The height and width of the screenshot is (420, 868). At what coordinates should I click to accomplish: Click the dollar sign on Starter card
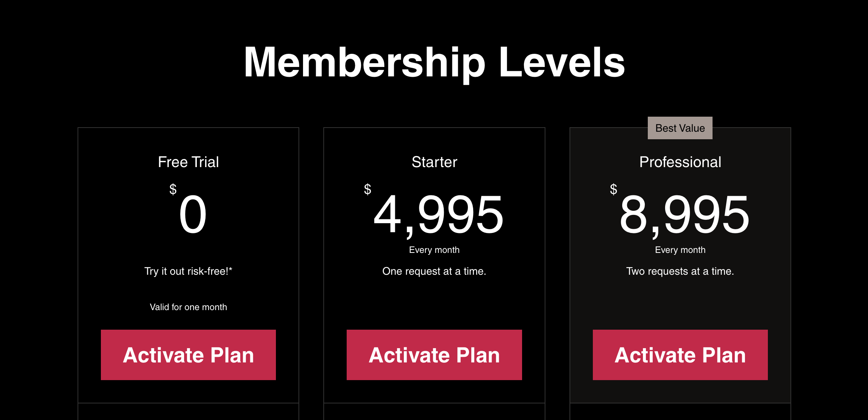click(x=367, y=189)
